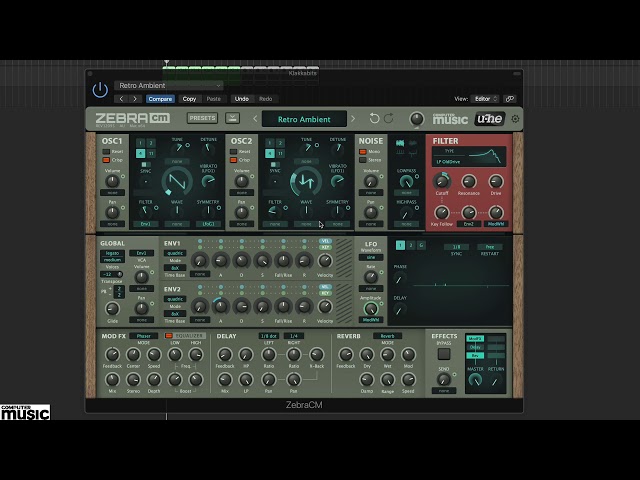
Task: Click the host Undo button
Action: click(241, 99)
